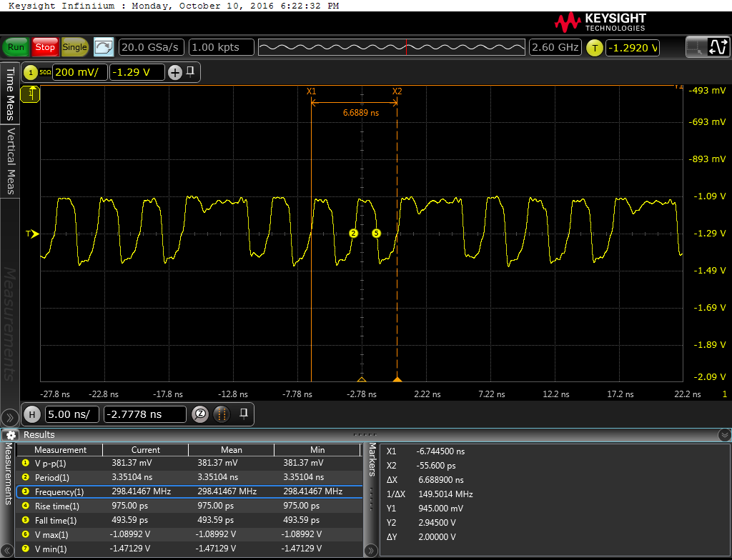Select the V min(1) measurement row
This screenshot has width=732, height=560.
[189, 549]
